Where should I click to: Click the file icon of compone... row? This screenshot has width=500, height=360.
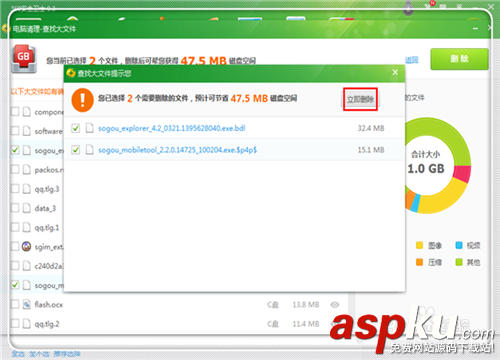27,112
